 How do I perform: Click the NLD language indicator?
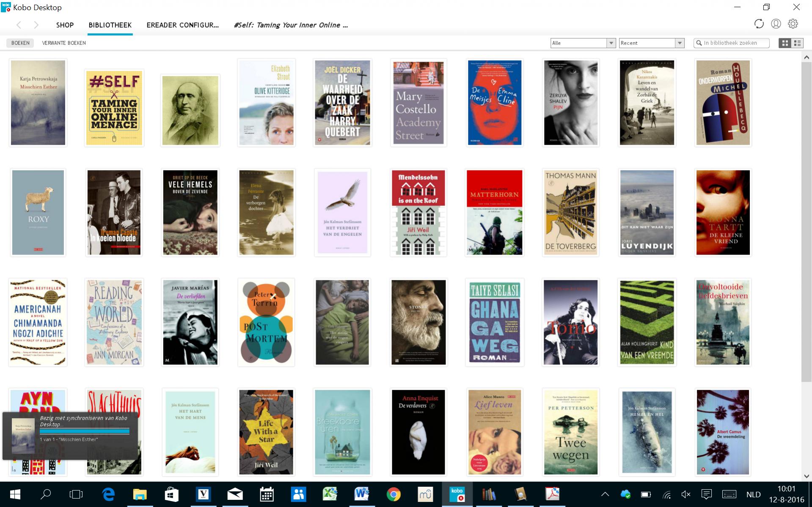(753, 494)
